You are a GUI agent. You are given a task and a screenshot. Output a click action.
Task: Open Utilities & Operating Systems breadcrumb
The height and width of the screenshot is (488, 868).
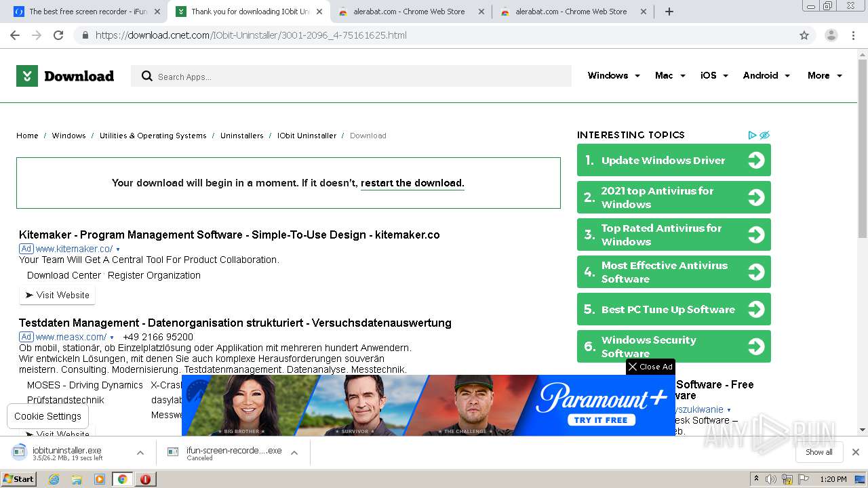point(153,136)
